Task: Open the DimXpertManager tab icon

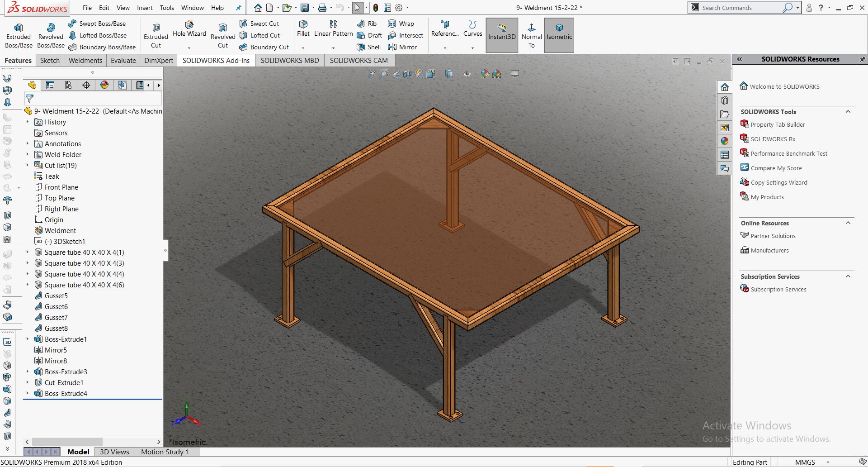Action: [x=86, y=85]
